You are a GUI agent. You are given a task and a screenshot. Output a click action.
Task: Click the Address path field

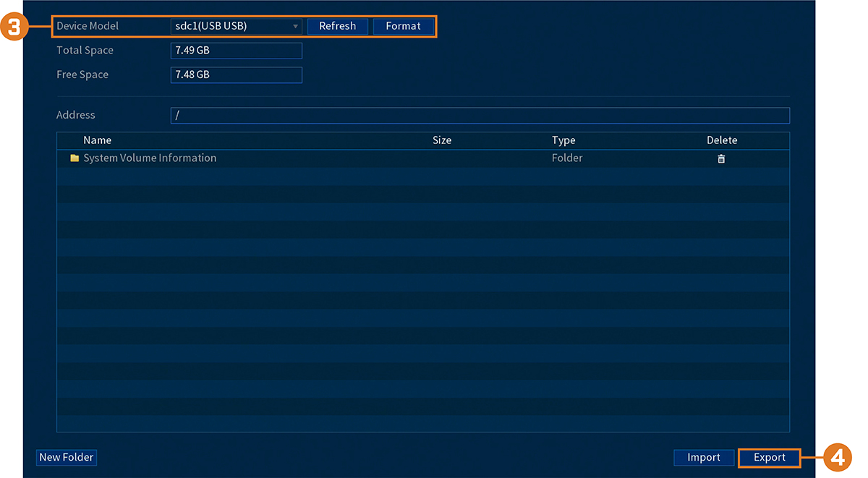pyautogui.click(x=480, y=116)
